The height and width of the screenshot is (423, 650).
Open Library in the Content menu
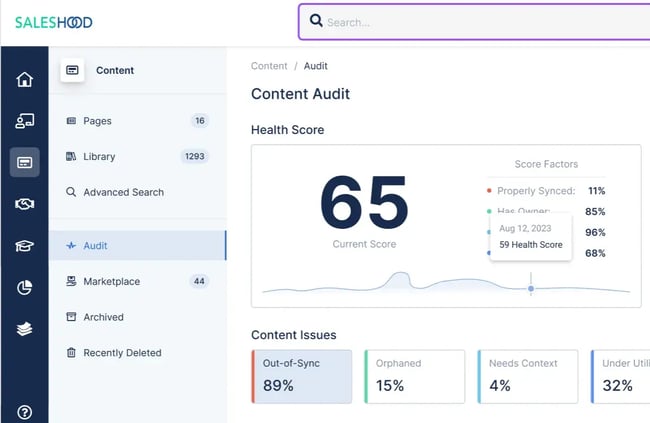(x=138, y=156)
